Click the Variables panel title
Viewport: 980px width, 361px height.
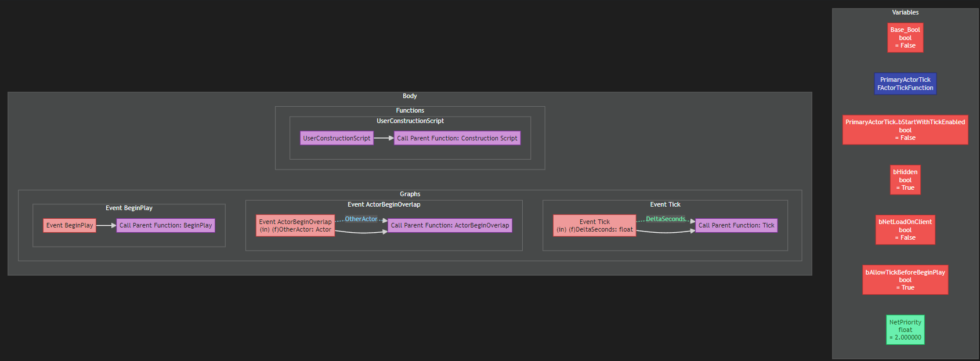click(905, 12)
